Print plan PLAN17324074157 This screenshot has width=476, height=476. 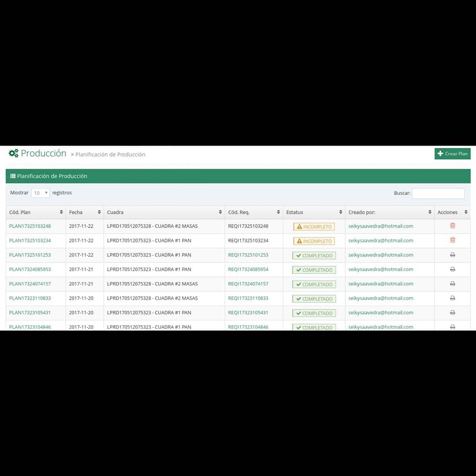tap(453, 283)
